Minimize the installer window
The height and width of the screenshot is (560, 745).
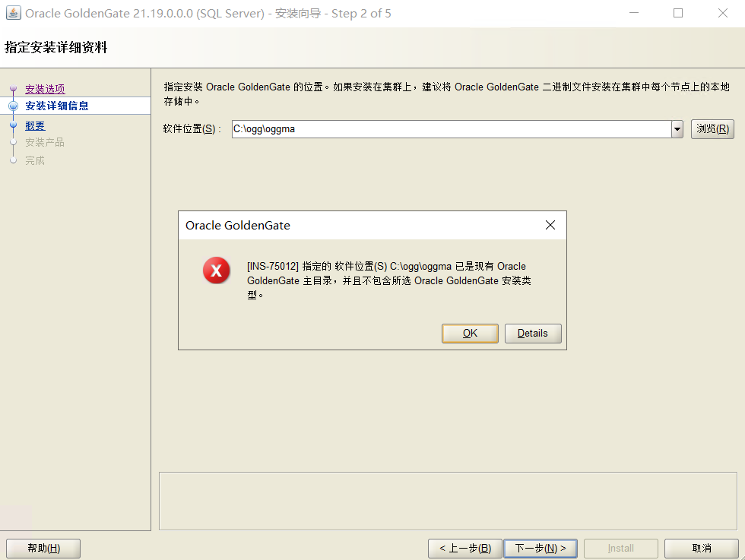click(634, 13)
